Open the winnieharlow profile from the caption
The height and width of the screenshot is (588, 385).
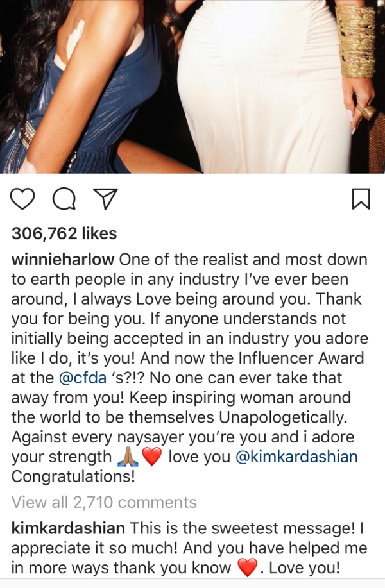click(63, 260)
